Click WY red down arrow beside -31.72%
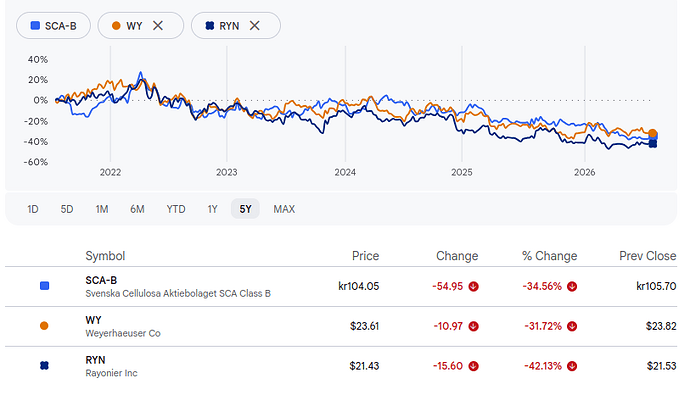The height and width of the screenshot is (395, 690). 572,326
